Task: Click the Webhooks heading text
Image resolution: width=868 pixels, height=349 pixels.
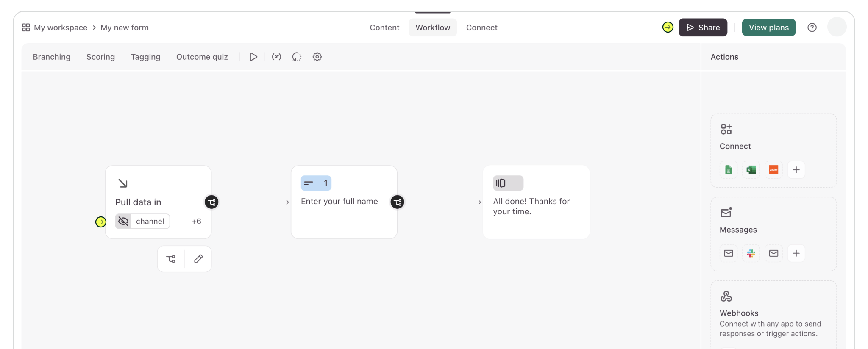Action: click(x=739, y=313)
